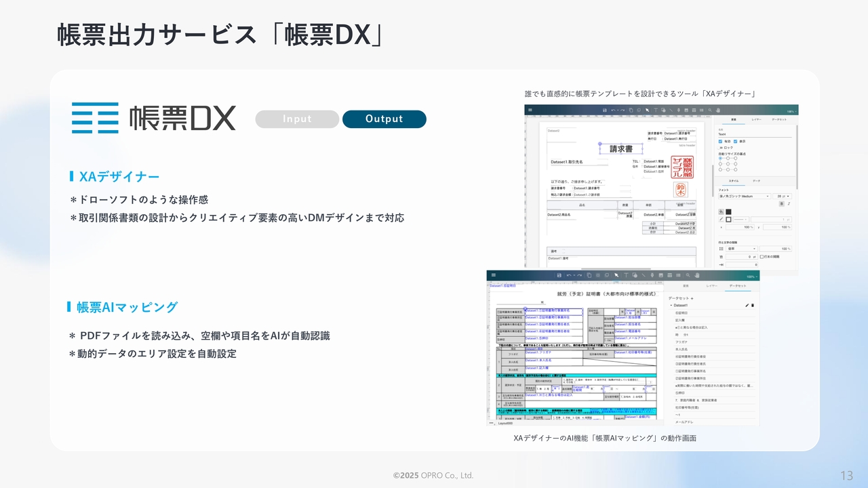Click the trash delete icon beside Dataset1

[x=753, y=306]
